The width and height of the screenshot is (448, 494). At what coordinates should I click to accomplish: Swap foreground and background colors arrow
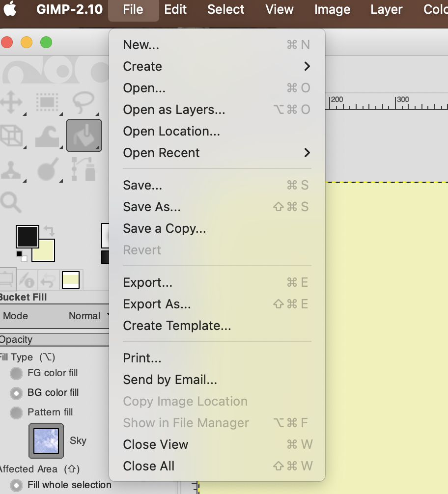tap(49, 231)
